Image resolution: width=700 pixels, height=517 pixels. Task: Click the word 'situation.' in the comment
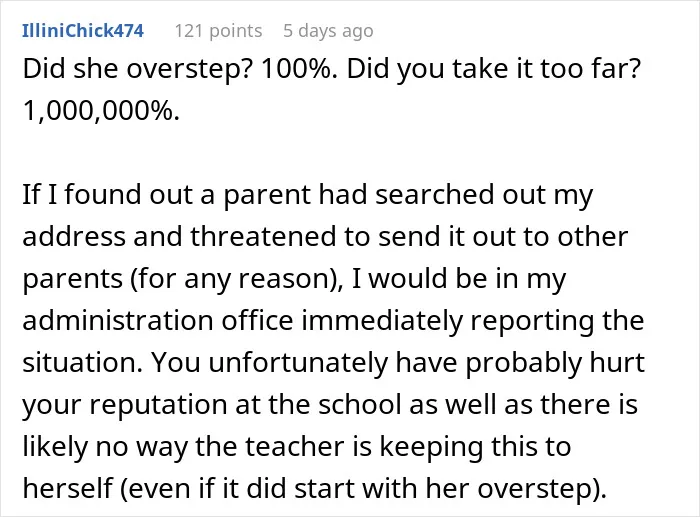pos(82,362)
